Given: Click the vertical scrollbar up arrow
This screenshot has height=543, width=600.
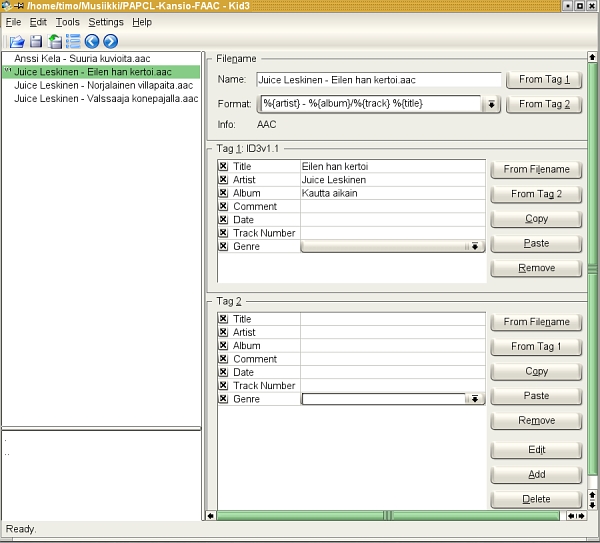Looking at the screenshot, I should (x=592, y=57).
